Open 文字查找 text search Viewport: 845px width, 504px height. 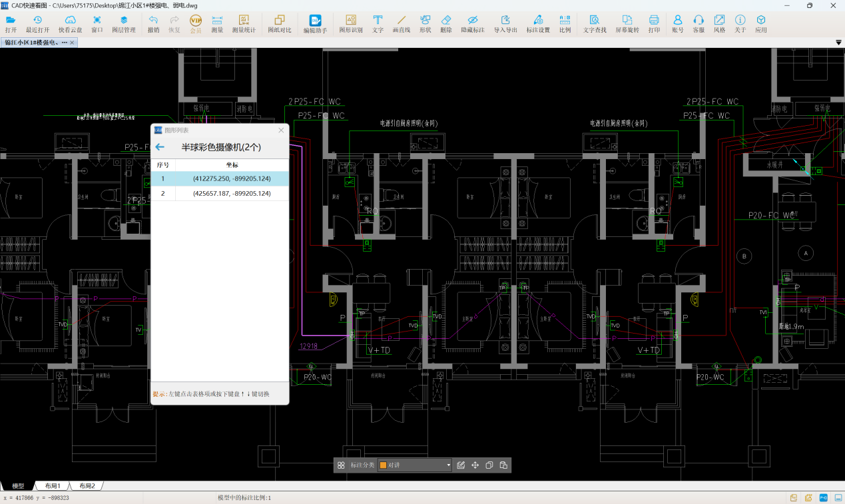point(595,25)
